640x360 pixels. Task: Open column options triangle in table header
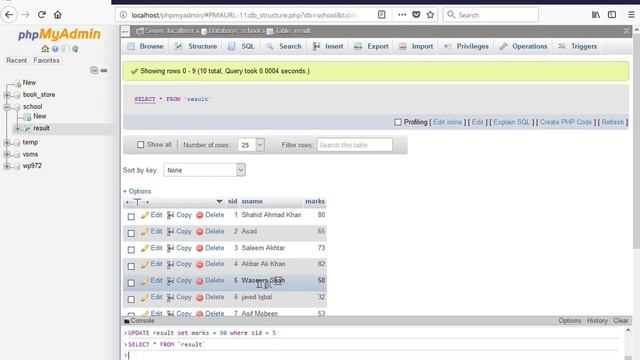coord(219,202)
